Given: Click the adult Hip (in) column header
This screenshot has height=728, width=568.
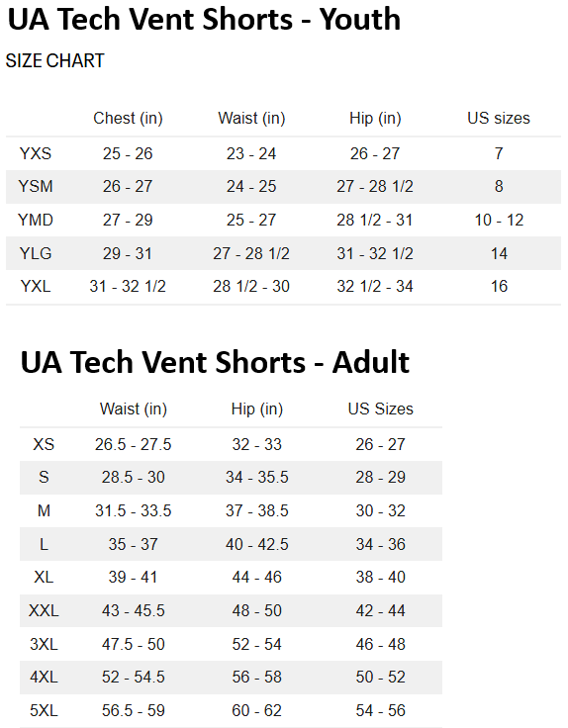Looking at the screenshot, I should [x=257, y=409].
